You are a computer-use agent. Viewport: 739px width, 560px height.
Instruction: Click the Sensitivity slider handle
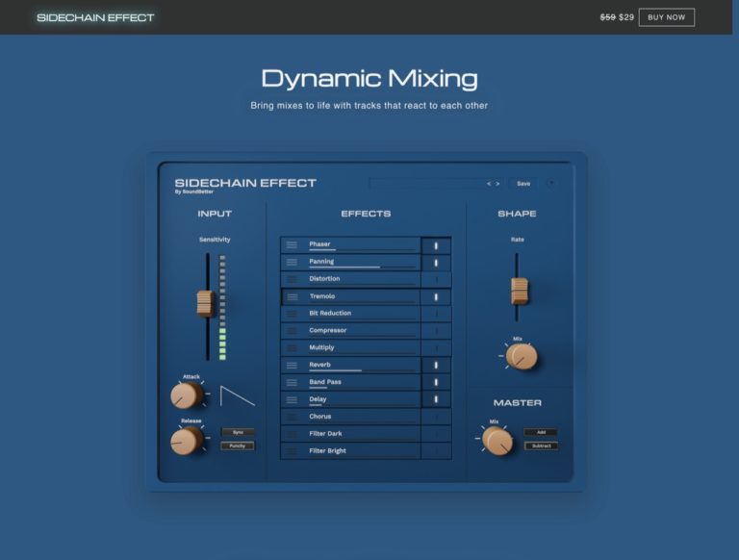pyautogui.click(x=205, y=303)
